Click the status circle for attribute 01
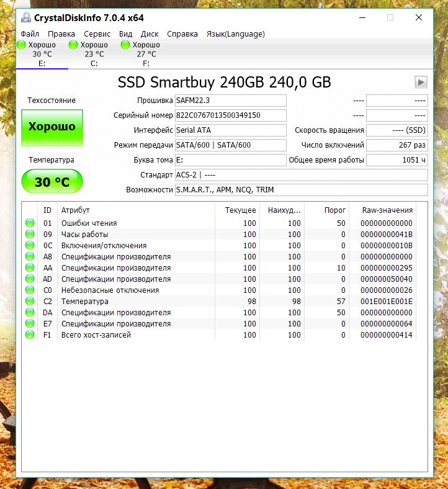The height and width of the screenshot is (489, 448). pos(30,223)
